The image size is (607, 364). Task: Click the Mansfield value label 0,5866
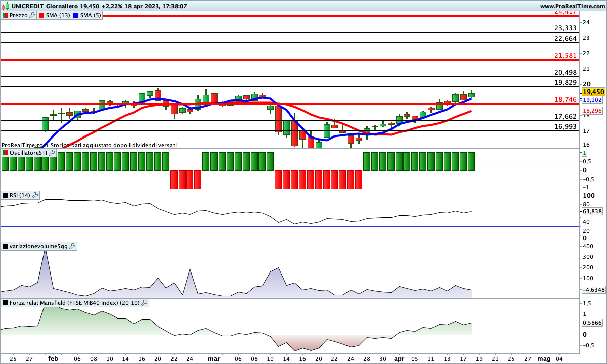click(592, 322)
